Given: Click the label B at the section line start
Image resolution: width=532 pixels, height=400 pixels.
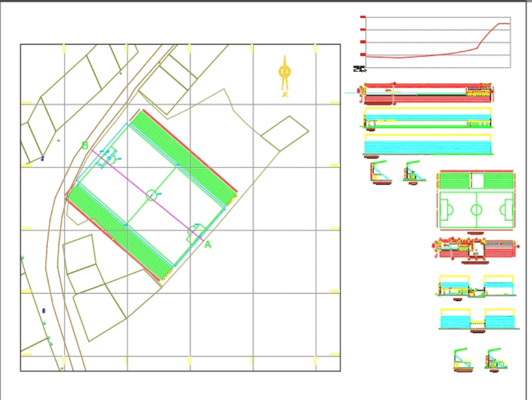Looking at the screenshot, I should 85,144.
